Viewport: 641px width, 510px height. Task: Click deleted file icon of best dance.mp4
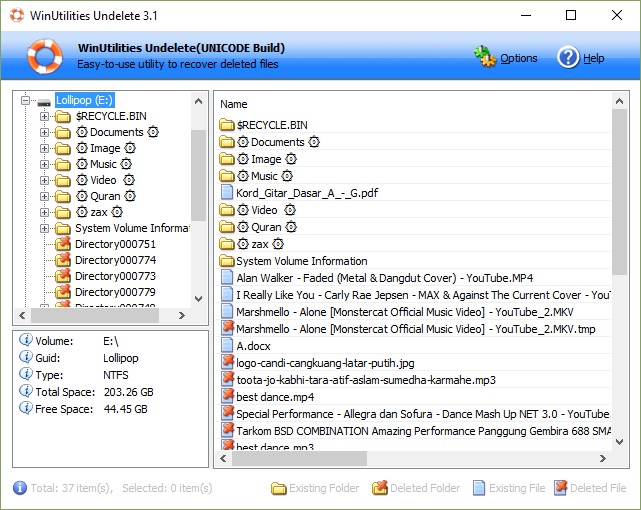(x=227, y=396)
